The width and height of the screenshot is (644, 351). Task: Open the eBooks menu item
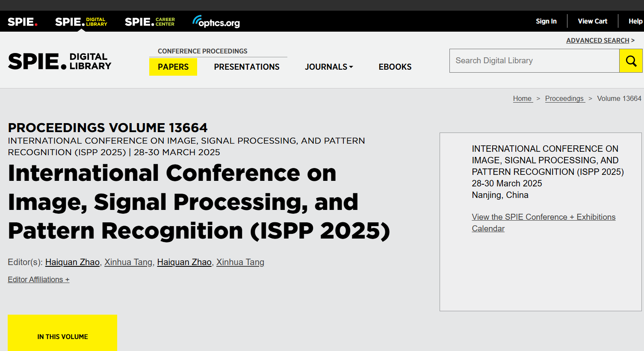click(x=395, y=67)
